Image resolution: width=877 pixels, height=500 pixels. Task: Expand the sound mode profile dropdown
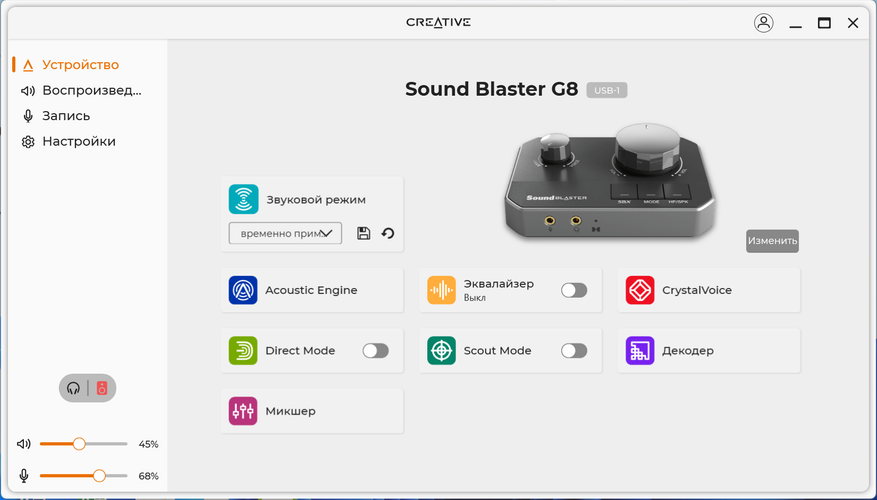coord(285,233)
